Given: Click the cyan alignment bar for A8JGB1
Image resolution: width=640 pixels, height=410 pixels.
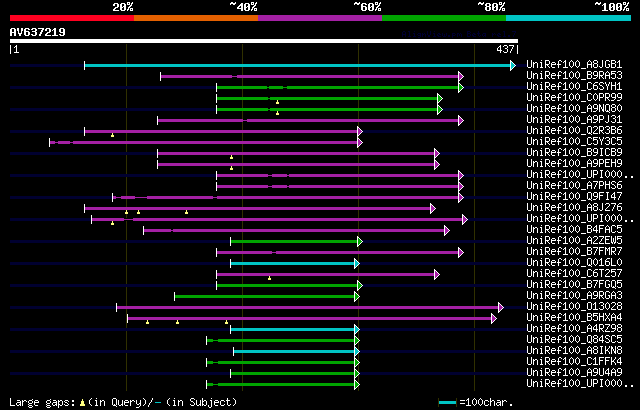Looking at the screenshot, I should 298,65.
